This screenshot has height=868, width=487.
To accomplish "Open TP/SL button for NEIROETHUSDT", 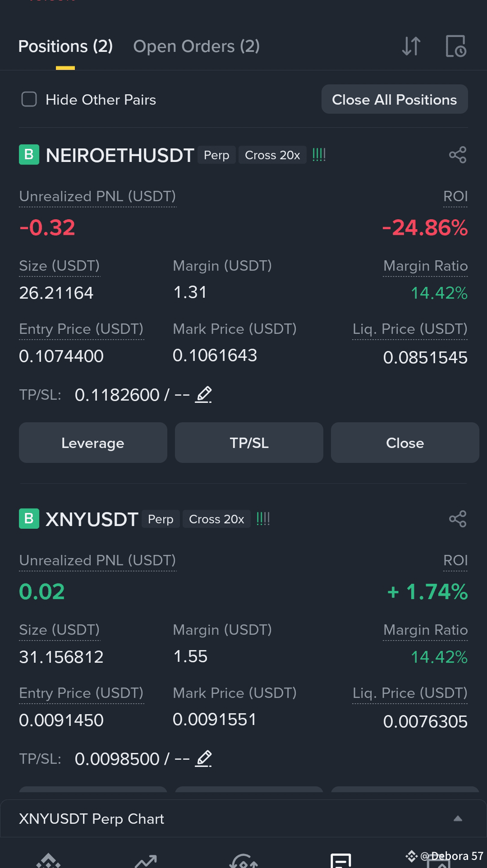I will click(249, 443).
